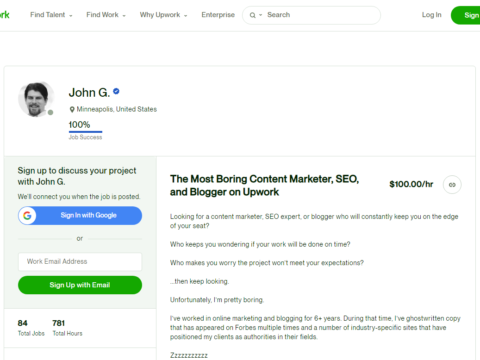Image resolution: width=480 pixels, height=360 pixels.
Task: Click the Upwork logo
Action: click(4, 15)
